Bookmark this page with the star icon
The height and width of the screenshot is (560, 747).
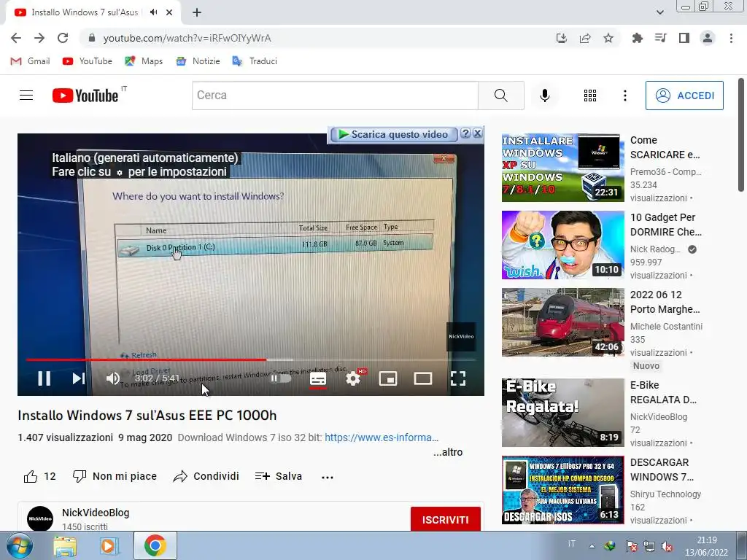coord(608,38)
